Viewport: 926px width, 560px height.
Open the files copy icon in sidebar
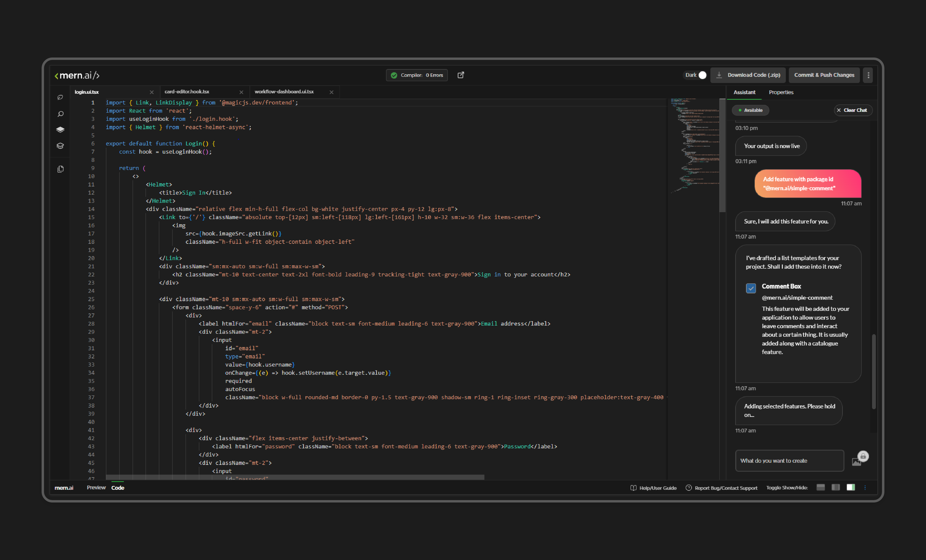coord(60,169)
